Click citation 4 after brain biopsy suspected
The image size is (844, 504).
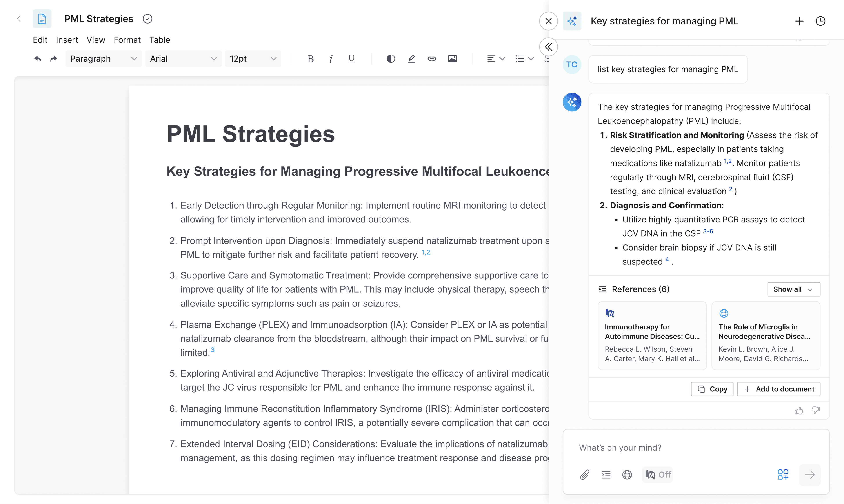point(667,259)
